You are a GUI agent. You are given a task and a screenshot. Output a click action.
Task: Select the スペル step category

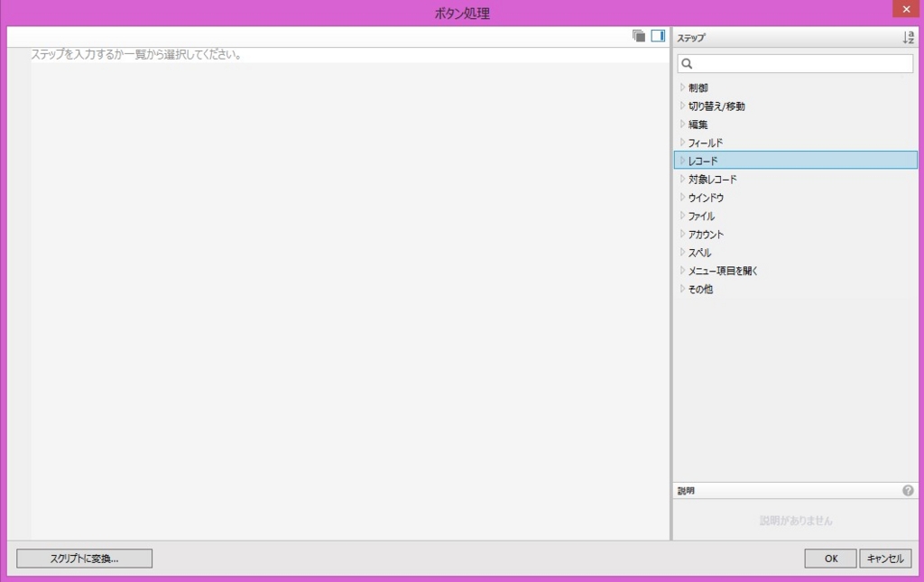700,252
